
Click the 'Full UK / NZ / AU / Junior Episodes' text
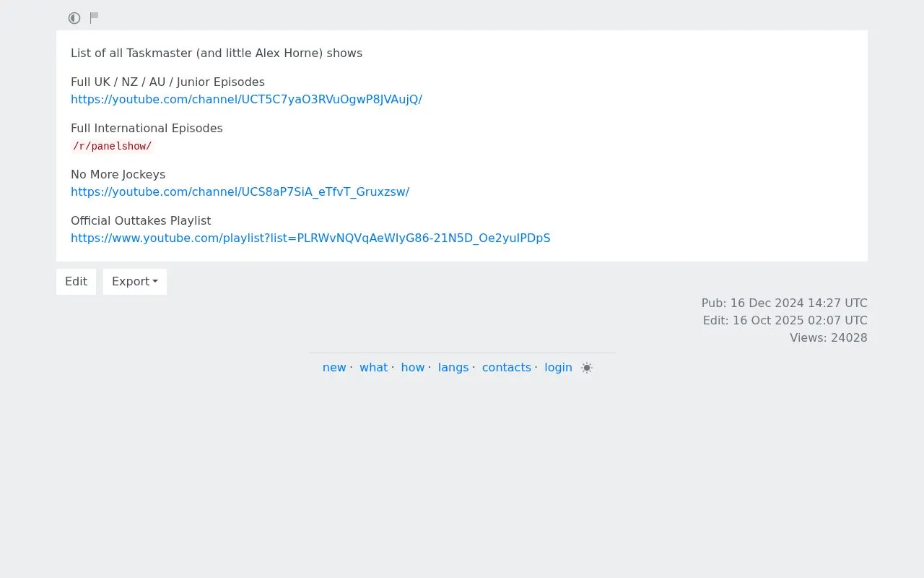pos(167,82)
